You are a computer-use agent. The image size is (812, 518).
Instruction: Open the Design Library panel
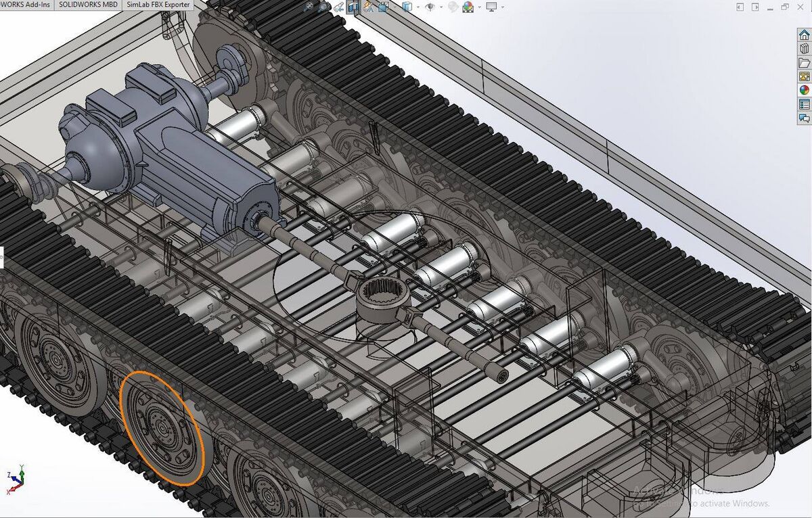(x=804, y=49)
